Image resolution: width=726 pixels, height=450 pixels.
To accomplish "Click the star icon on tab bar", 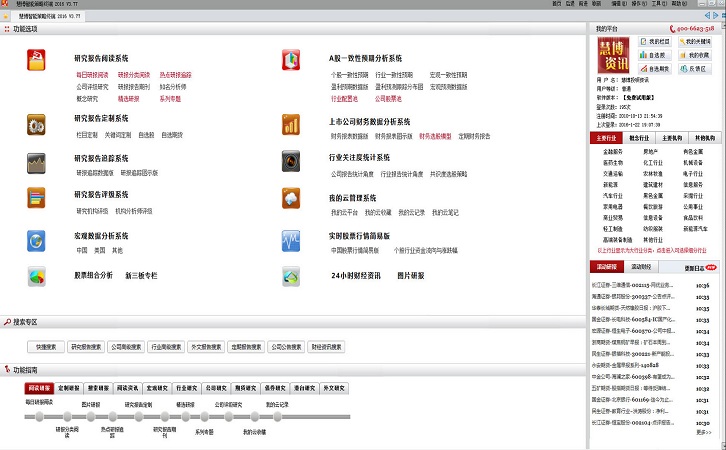I will (x=6, y=16).
